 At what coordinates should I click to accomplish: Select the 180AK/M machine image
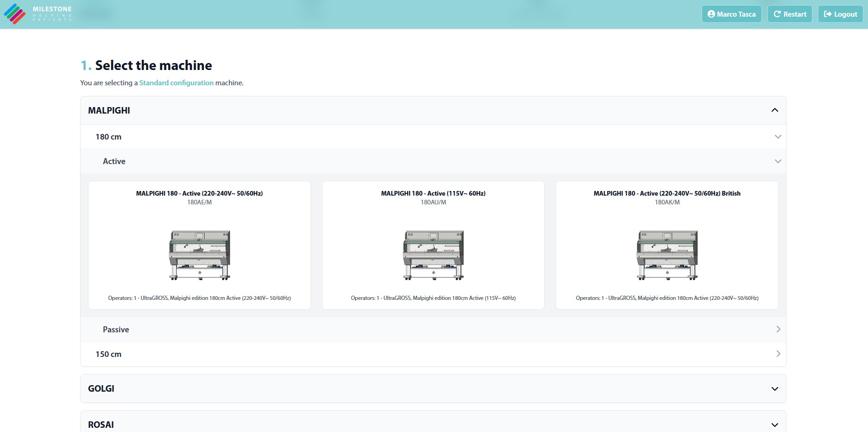(x=667, y=255)
